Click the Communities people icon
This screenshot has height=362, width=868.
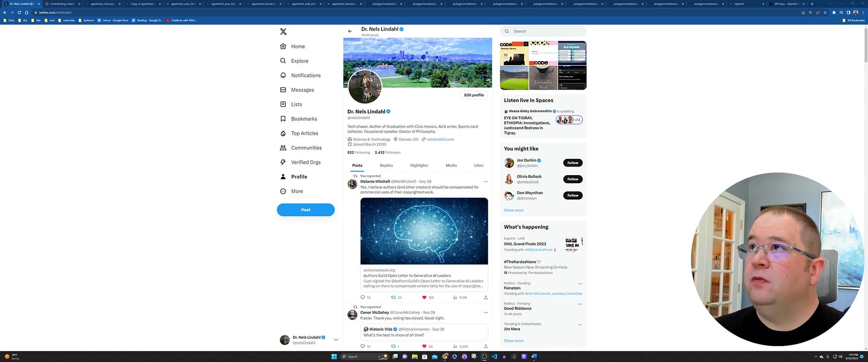[283, 148]
